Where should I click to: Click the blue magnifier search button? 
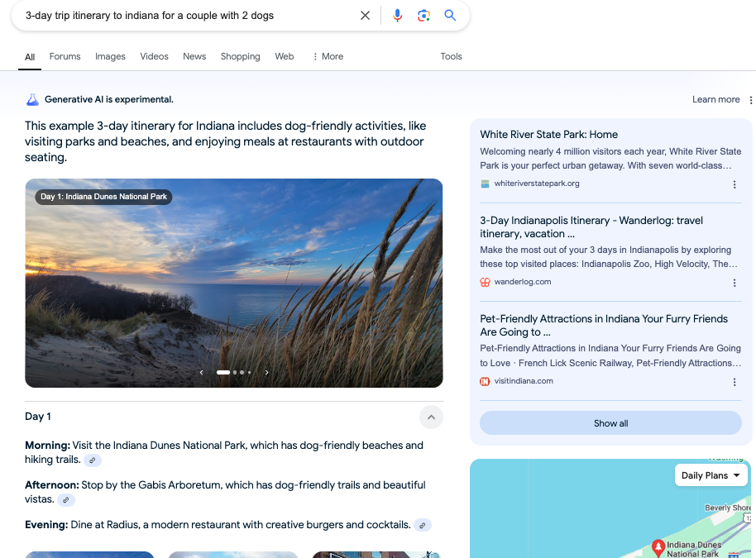(450, 16)
